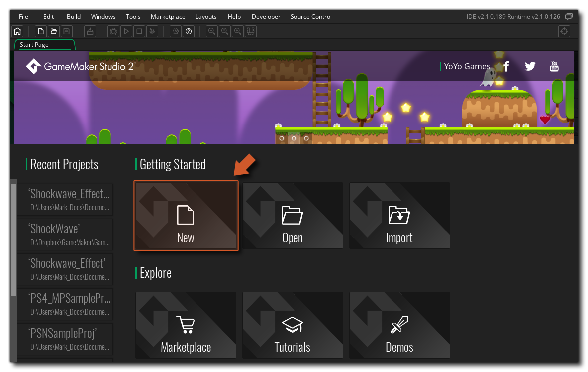Select third banner carousel dot

(306, 138)
